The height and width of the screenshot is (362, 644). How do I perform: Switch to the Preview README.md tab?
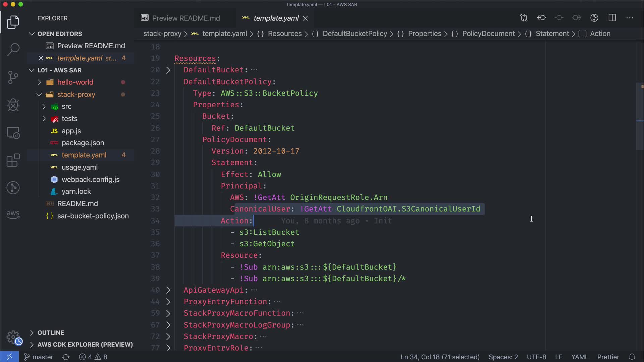(x=186, y=18)
